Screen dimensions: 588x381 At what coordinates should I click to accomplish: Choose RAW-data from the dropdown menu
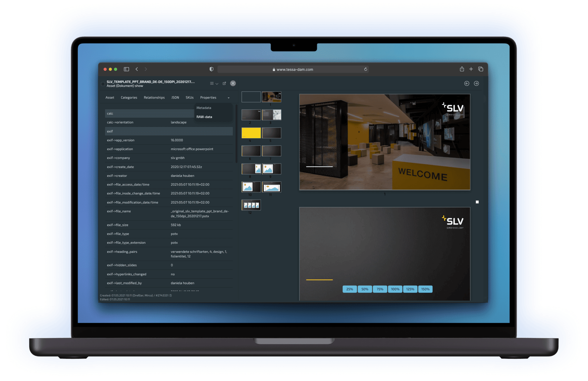pos(204,117)
